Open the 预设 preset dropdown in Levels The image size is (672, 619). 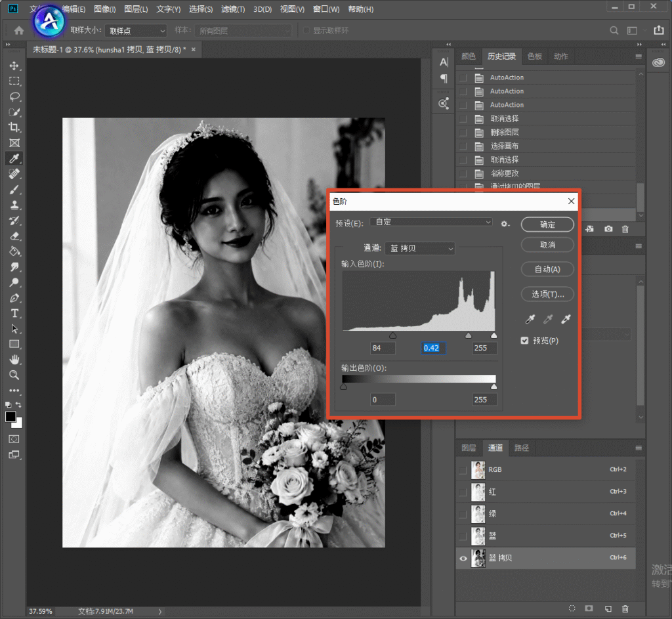pyautogui.click(x=430, y=222)
